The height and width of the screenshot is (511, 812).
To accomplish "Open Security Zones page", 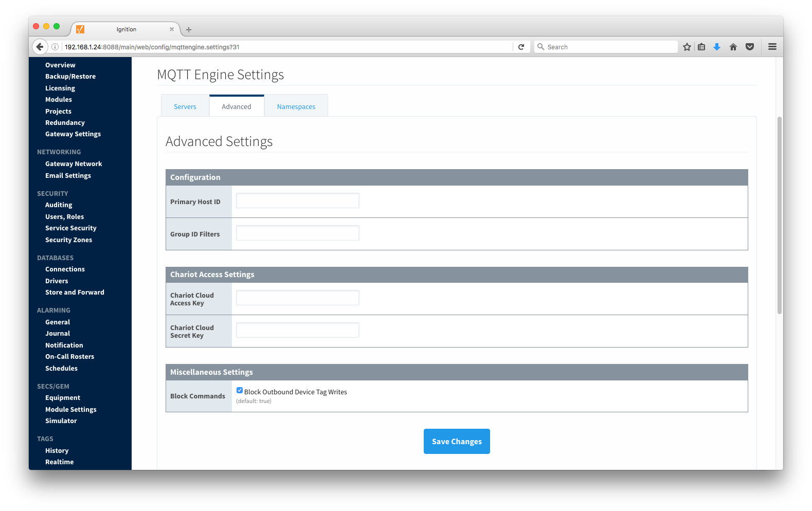I will point(68,240).
